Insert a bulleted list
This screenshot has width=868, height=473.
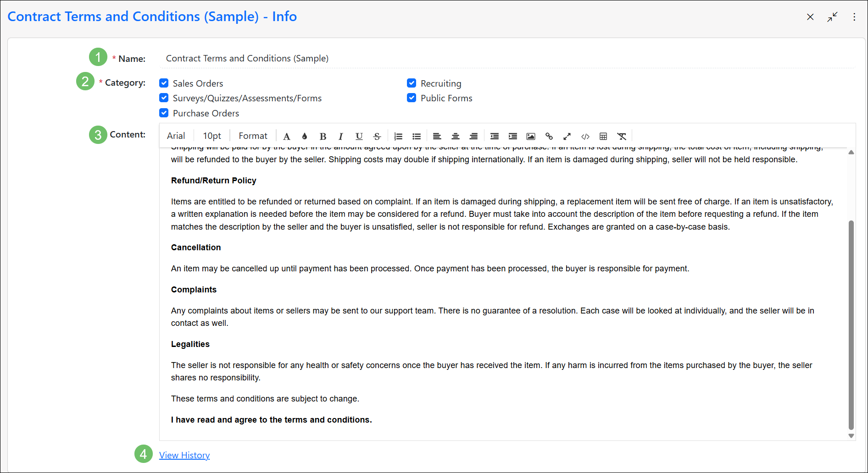click(417, 136)
